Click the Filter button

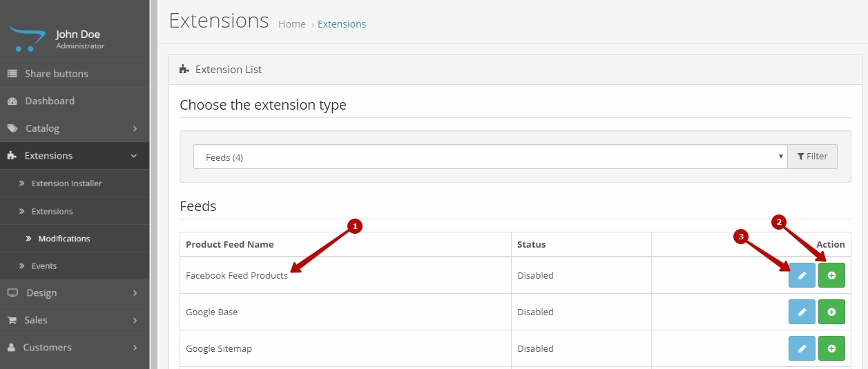tap(812, 157)
